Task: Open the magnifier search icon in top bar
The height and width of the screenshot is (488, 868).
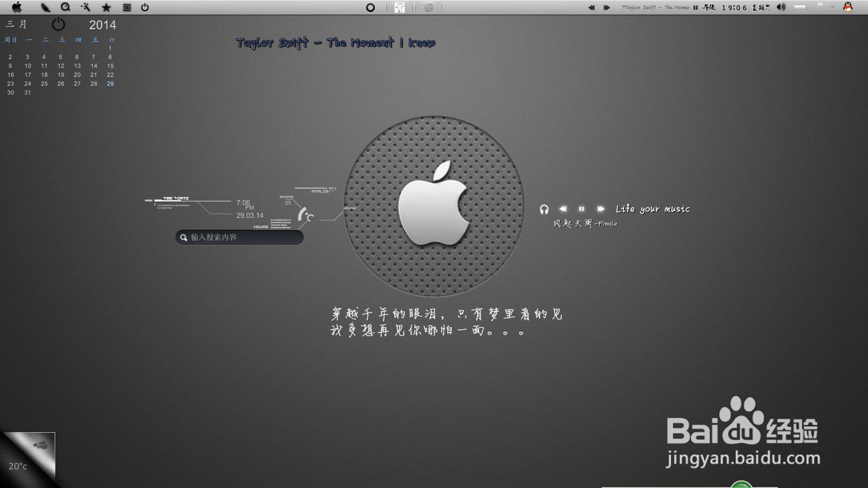Action: [65, 8]
